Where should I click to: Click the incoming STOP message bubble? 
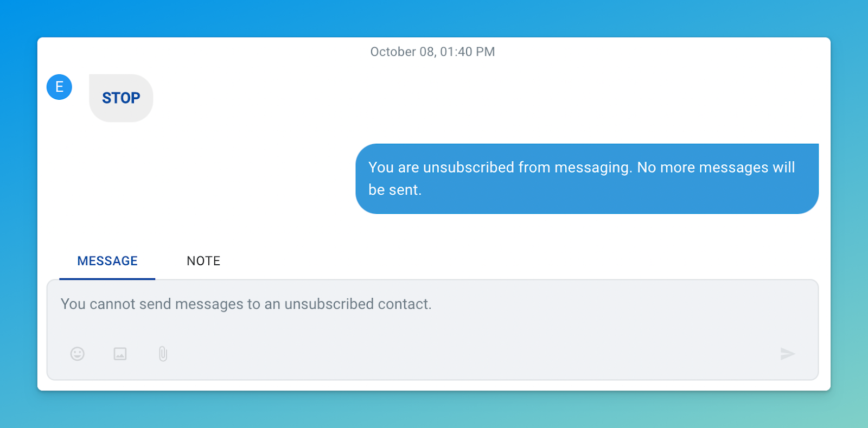pos(121,98)
